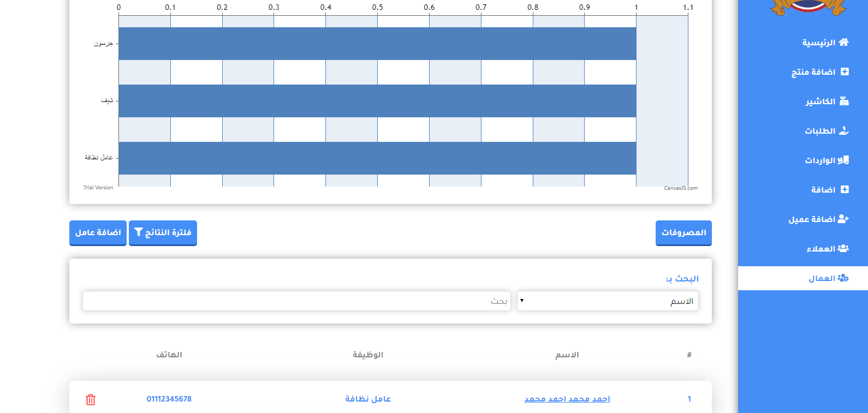The image size is (868, 413).
Task: Open the الاسم search-by dropdown
Action: point(607,301)
